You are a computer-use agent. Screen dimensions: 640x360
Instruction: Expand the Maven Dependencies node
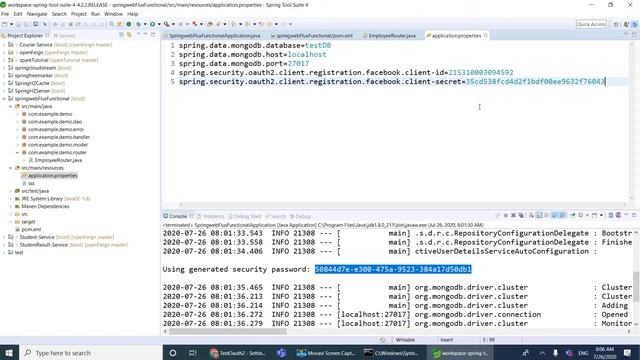[x=11, y=206]
